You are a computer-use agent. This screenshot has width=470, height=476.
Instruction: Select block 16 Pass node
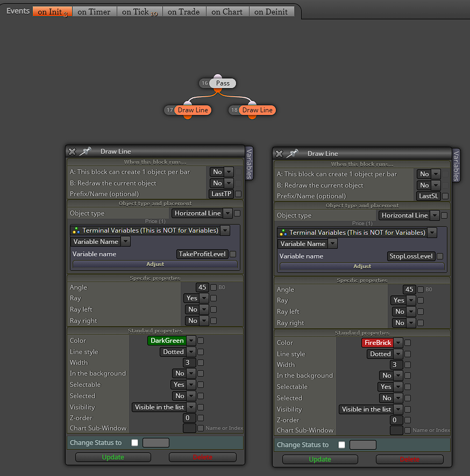223,83
